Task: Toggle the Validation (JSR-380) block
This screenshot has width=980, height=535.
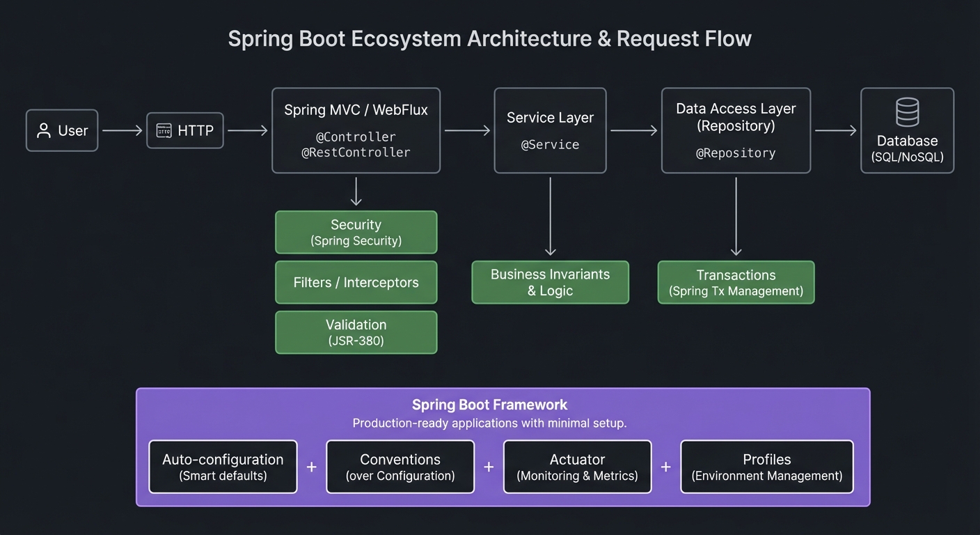Action: [x=356, y=332]
